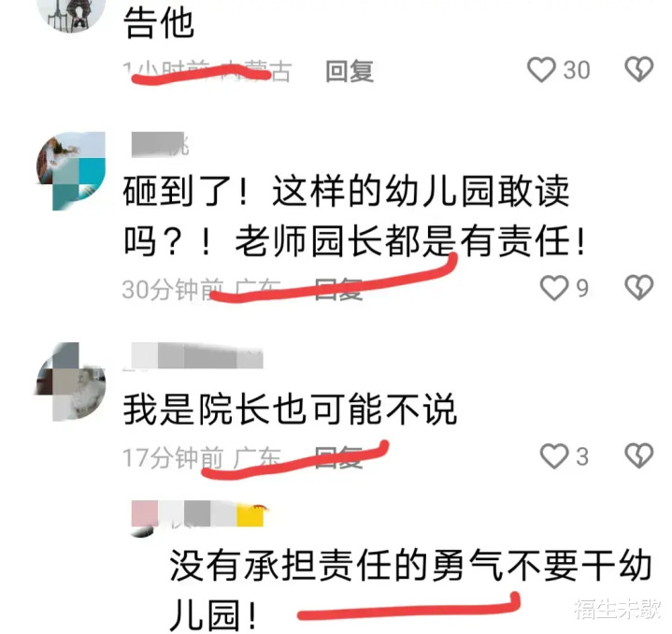672x634 pixels.
Task: Open blurred username of the nested reply
Action: tap(196, 513)
